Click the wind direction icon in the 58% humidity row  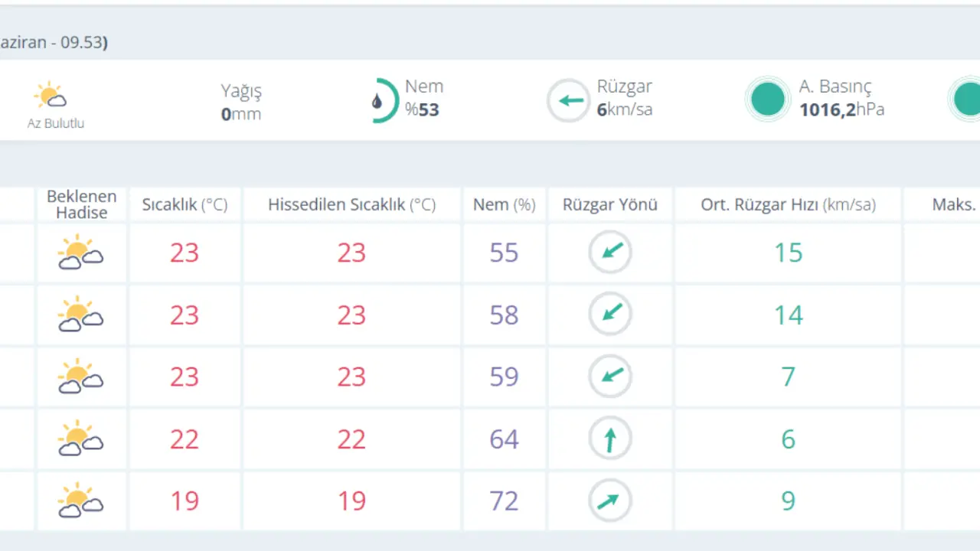pos(609,315)
